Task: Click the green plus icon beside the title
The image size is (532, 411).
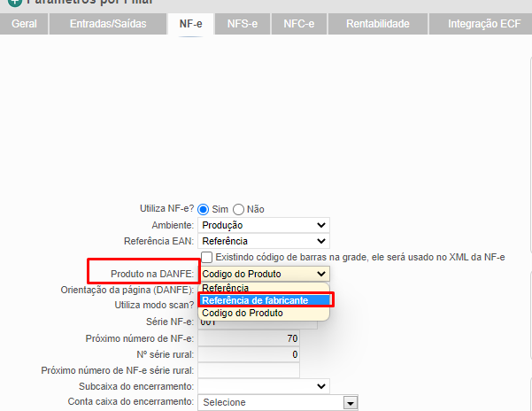Action: pyautogui.click(x=14, y=3)
